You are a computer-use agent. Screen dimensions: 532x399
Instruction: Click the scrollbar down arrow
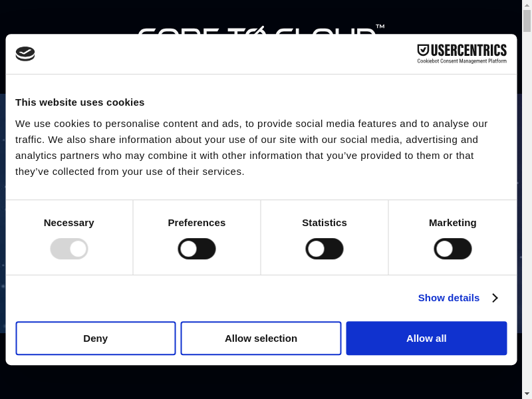click(527, 393)
